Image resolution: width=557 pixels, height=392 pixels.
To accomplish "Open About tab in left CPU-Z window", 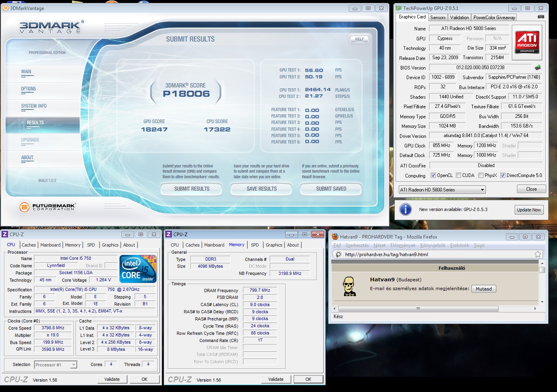I will (x=129, y=245).
